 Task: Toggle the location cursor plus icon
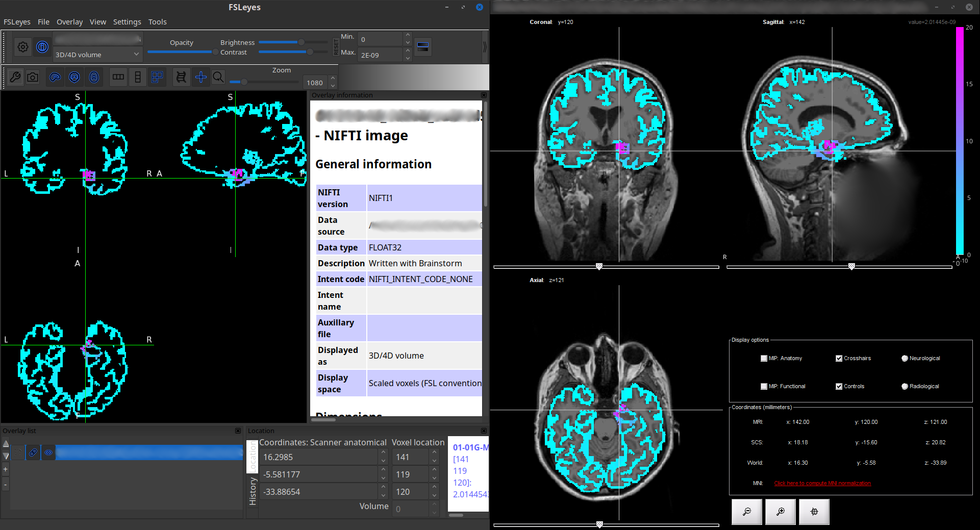click(x=201, y=77)
